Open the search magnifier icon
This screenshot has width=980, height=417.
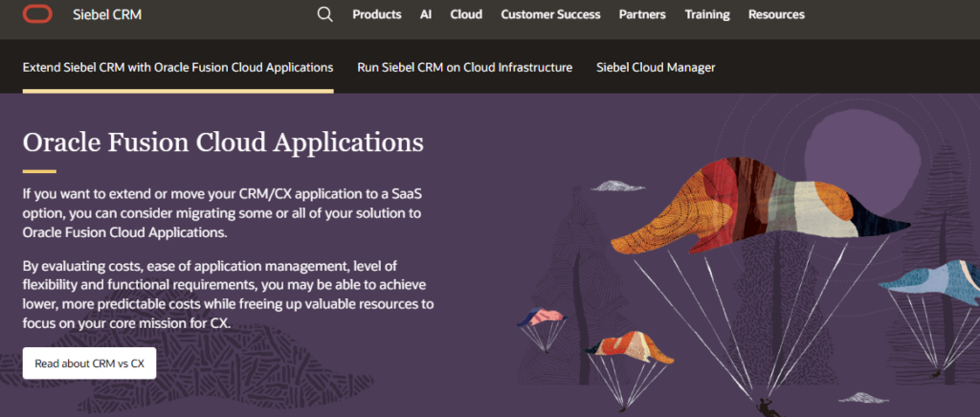pyautogui.click(x=325, y=14)
